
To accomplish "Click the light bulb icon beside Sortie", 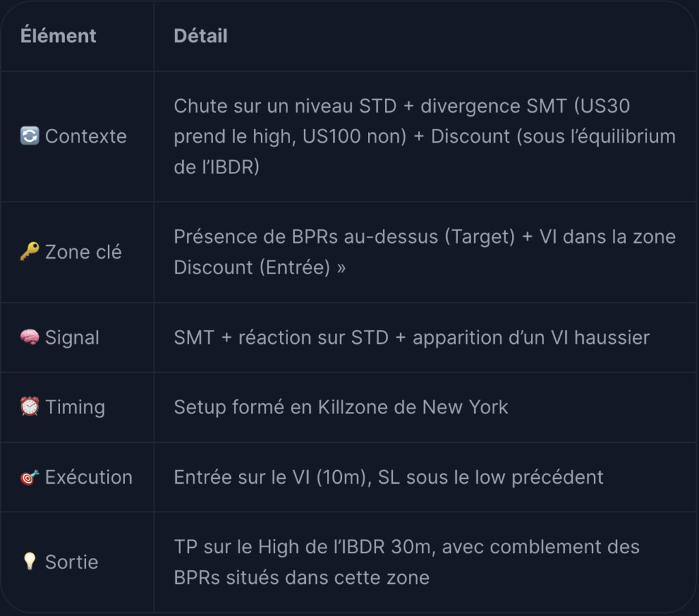I will coord(29,561).
